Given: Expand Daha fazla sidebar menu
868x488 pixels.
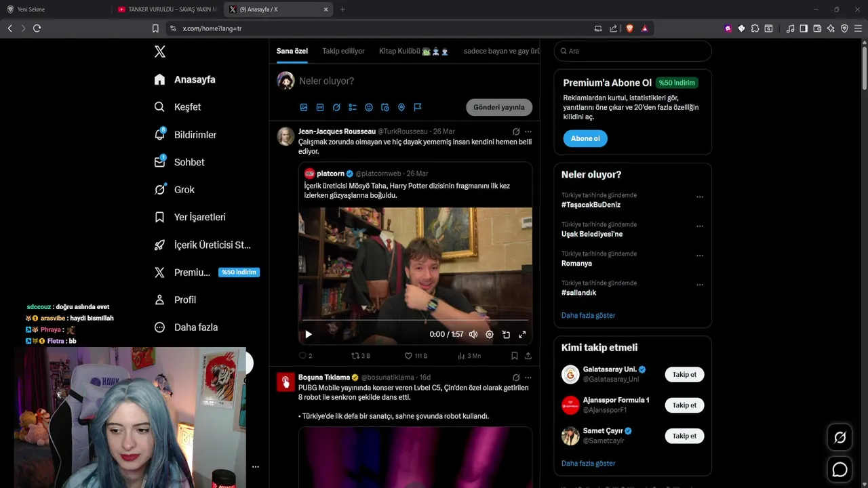Looking at the screenshot, I should pyautogui.click(x=186, y=327).
